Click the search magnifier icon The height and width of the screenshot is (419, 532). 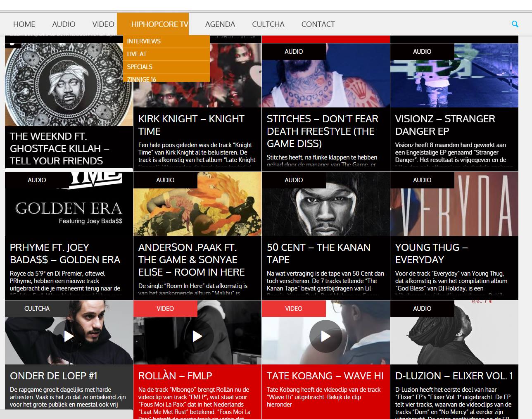click(x=515, y=24)
